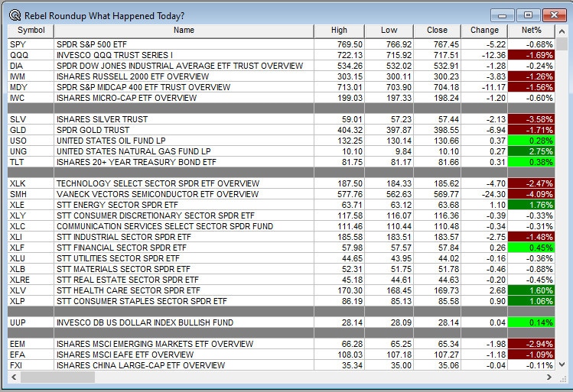
Task: Click the -2.94% Net% cell for EEM
Action: 532,344
